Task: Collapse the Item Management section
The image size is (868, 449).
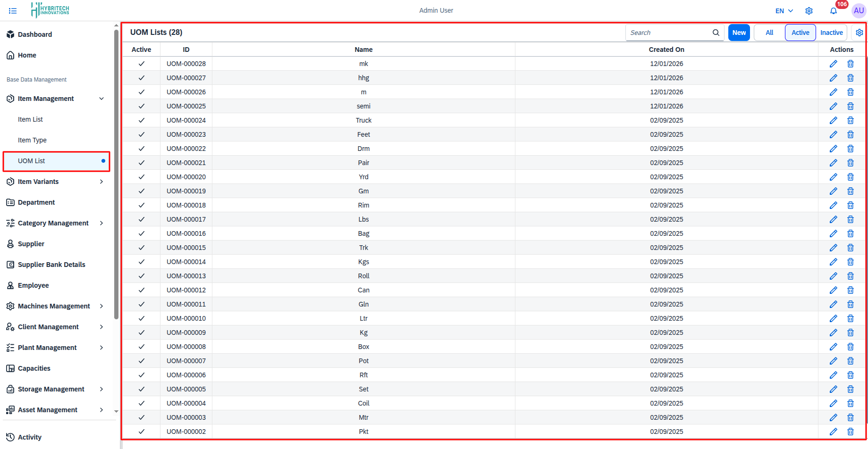Action: [101, 99]
